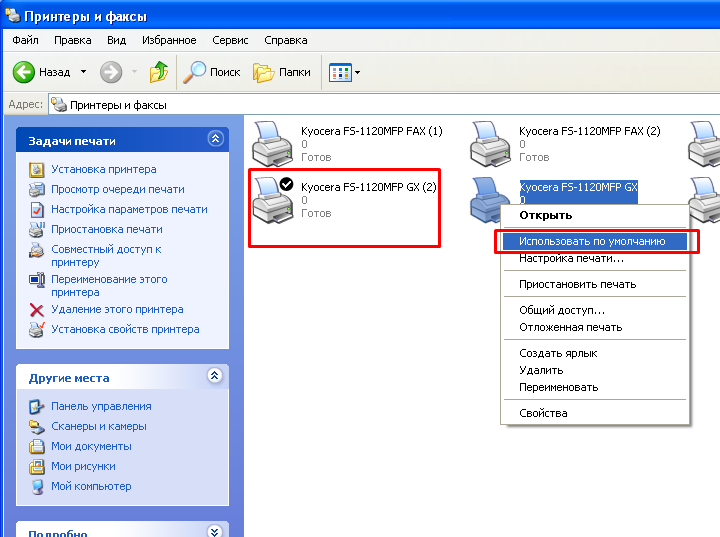Open the Избранное menu
This screenshot has width=720, height=537.
[169, 40]
